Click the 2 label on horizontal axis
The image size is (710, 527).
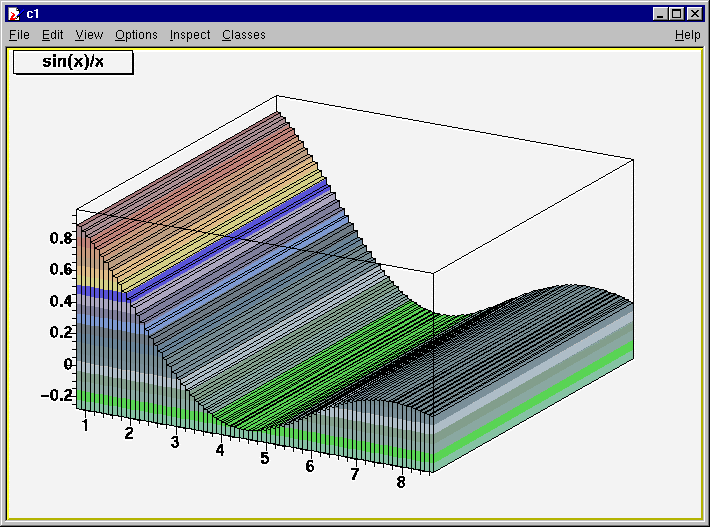click(x=129, y=434)
